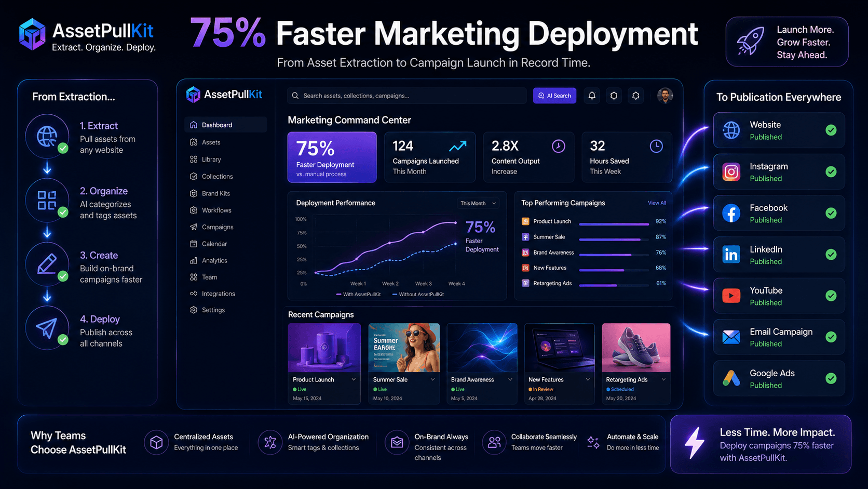
Task: Toggle the Website published checkmark
Action: (831, 130)
